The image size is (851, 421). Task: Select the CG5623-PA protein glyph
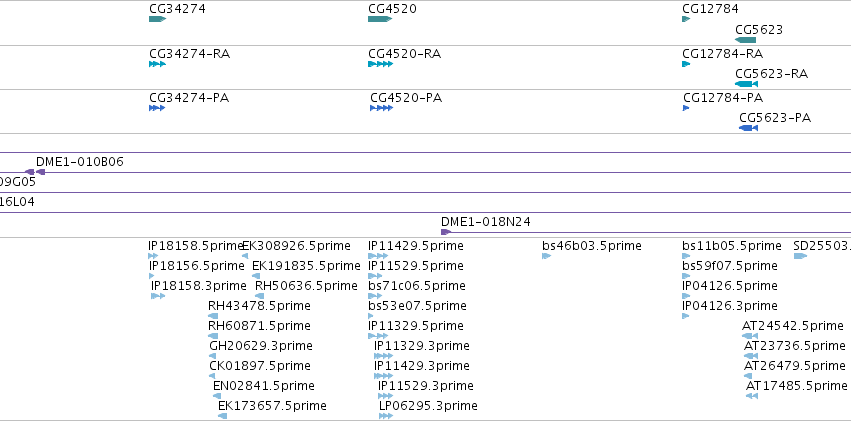pos(748,128)
